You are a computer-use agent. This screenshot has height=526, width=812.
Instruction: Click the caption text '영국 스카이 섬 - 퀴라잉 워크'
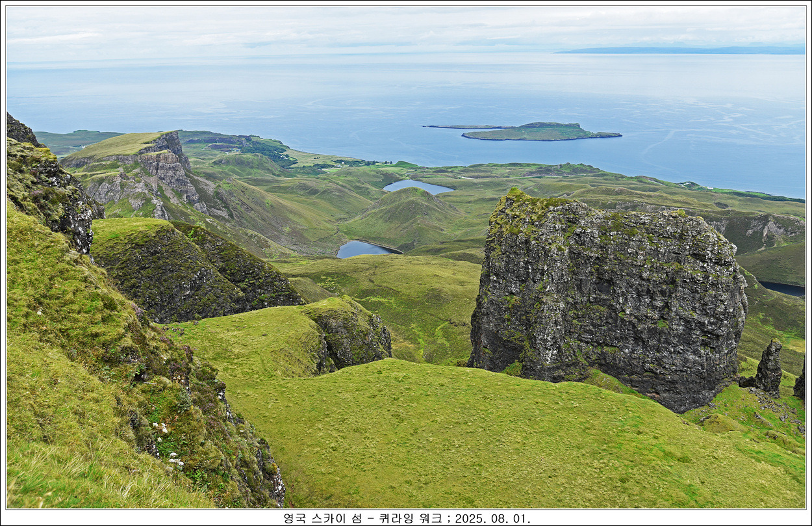pyautogui.click(x=362, y=518)
